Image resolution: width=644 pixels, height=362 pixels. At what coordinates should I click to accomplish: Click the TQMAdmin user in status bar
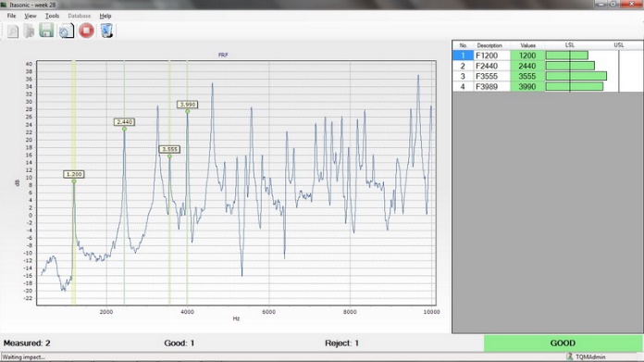(x=590, y=357)
